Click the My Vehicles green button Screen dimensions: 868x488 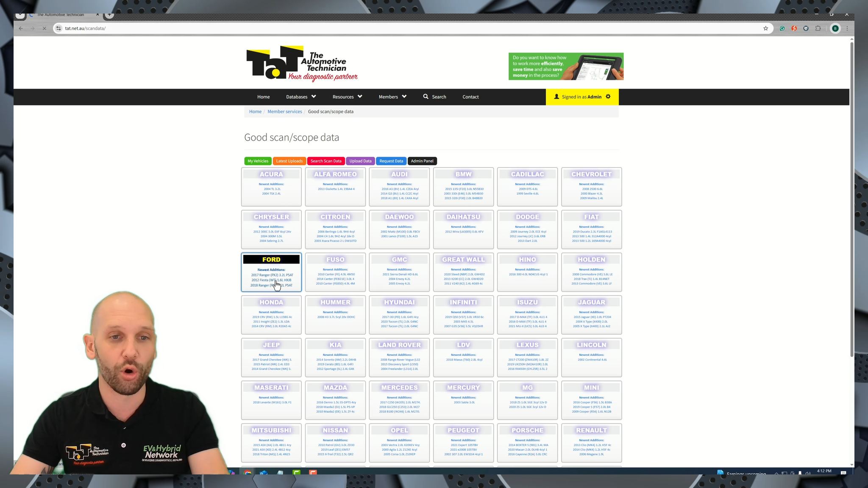tap(258, 161)
